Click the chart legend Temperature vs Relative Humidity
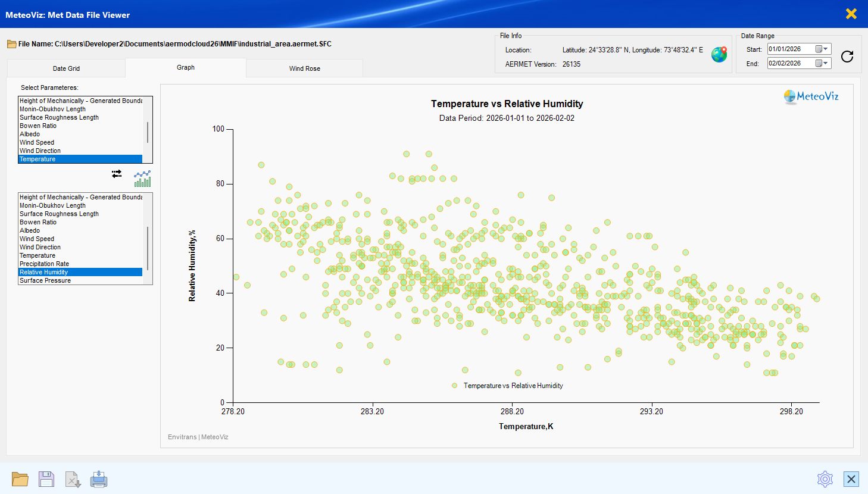Image resolution: width=868 pixels, height=494 pixels. [507, 386]
